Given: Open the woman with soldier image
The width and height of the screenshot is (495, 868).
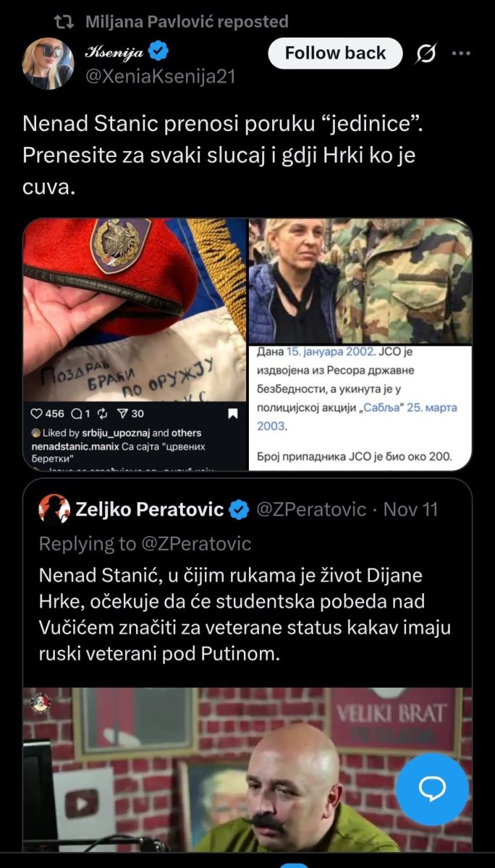Looking at the screenshot, I should (x=360, y=281).
